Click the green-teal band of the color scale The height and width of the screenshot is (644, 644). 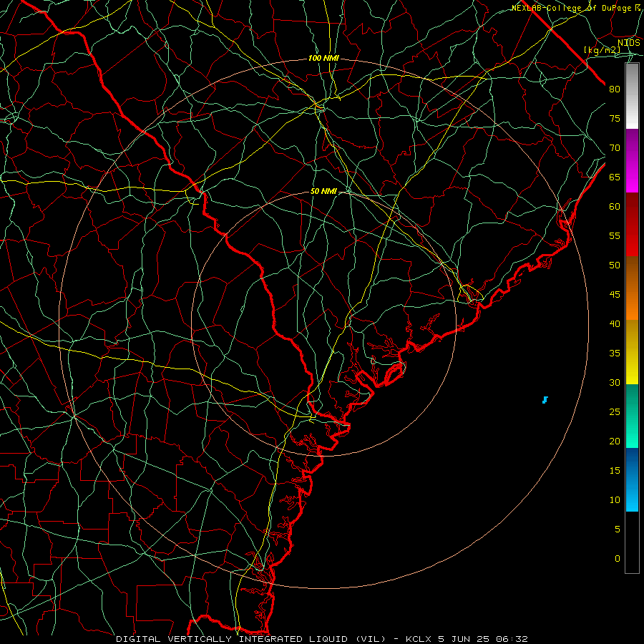(632, 416)
